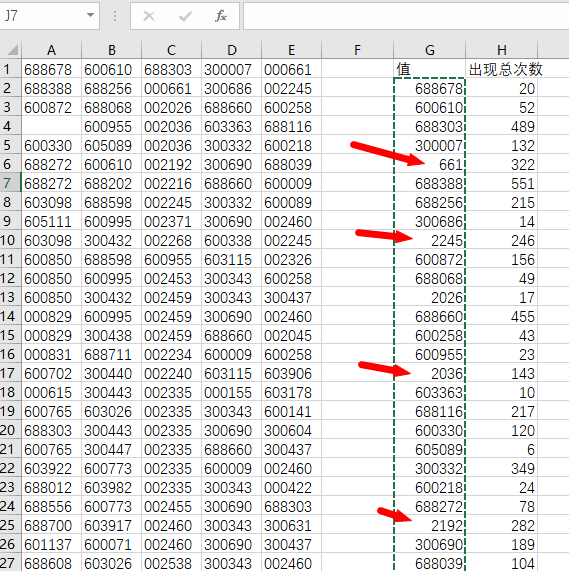Click cell C12 with 002453
Screen dimensions: 569x571
coord(171,278)
